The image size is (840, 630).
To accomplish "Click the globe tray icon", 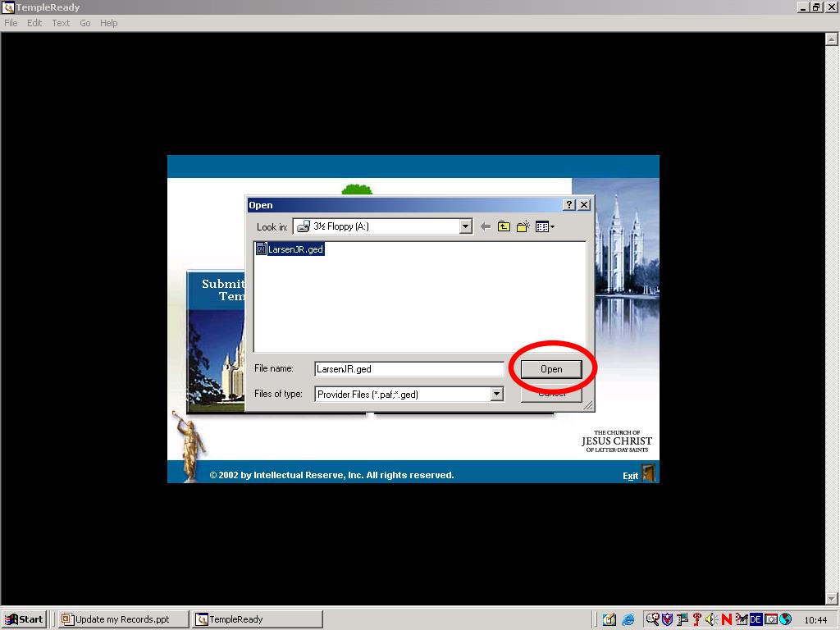I will [785, 620].
